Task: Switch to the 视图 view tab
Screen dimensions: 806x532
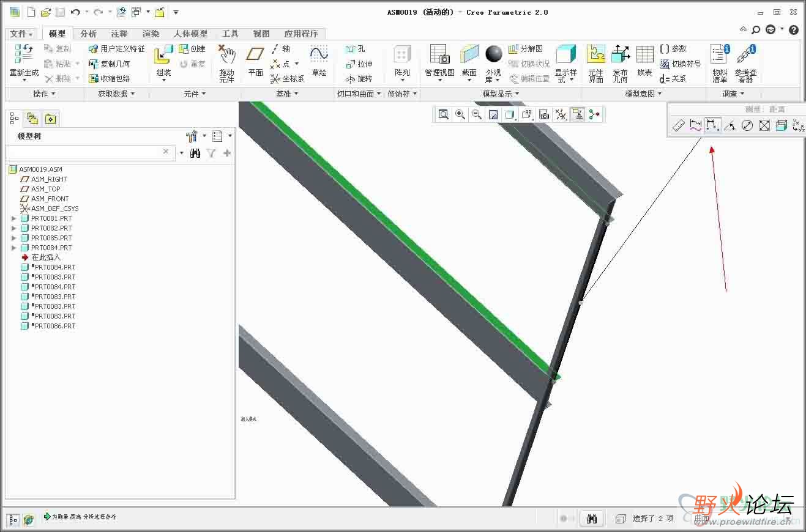Action: (x=261, y=34)
